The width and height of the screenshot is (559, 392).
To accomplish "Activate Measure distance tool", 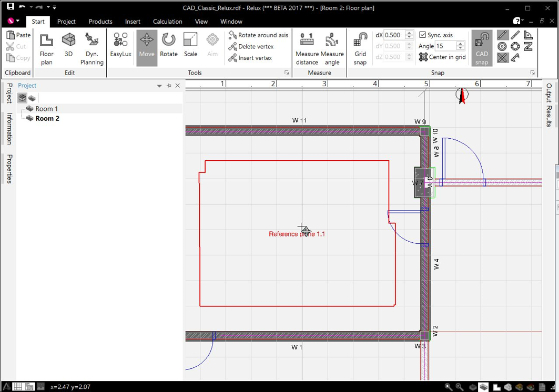I will point(307,48).
